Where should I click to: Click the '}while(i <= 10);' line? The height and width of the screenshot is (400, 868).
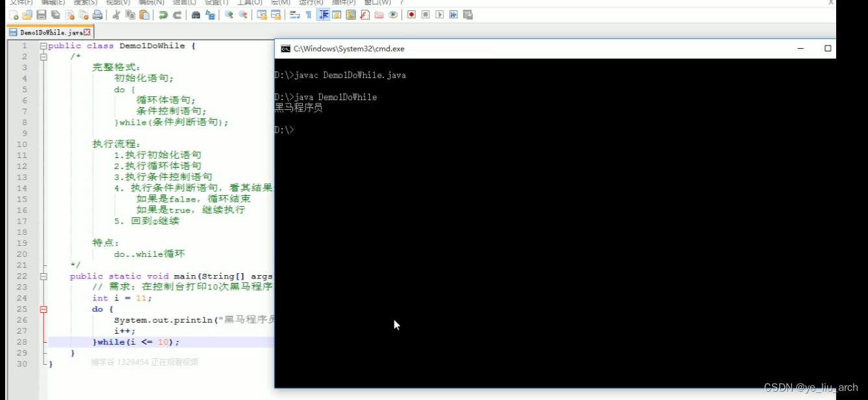click(136, 342)
